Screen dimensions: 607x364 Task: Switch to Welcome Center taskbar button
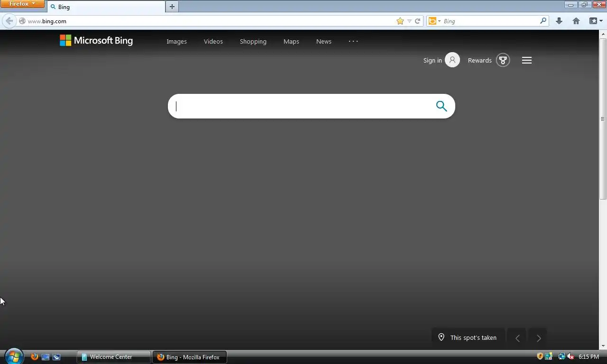tap(113, 357)
